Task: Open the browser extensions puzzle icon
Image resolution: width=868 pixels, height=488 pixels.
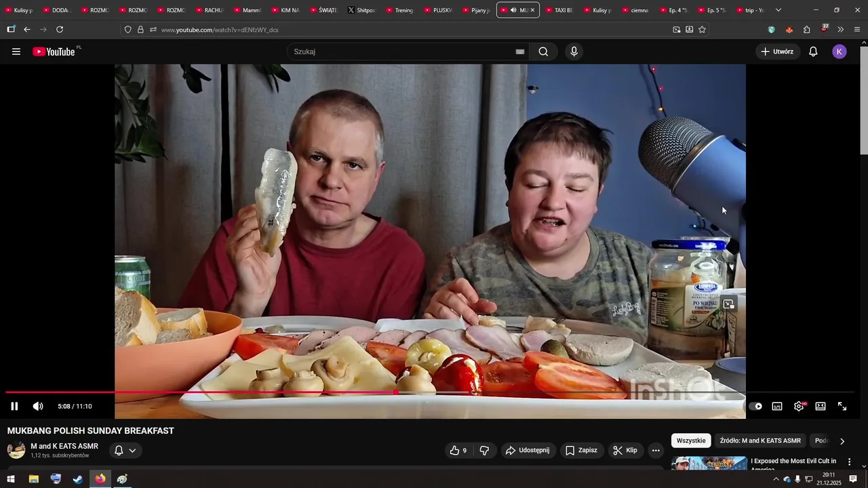Action: pos(806,30)
